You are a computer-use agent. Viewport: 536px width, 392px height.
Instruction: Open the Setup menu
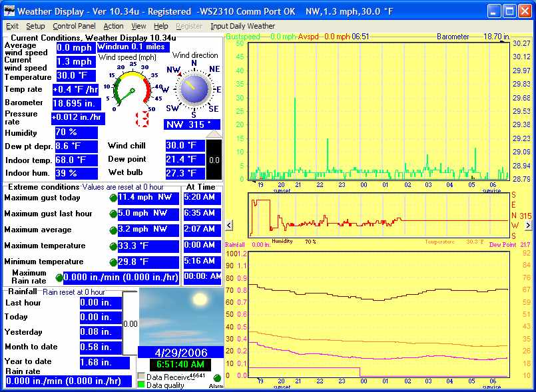click(x=35, y=27)
